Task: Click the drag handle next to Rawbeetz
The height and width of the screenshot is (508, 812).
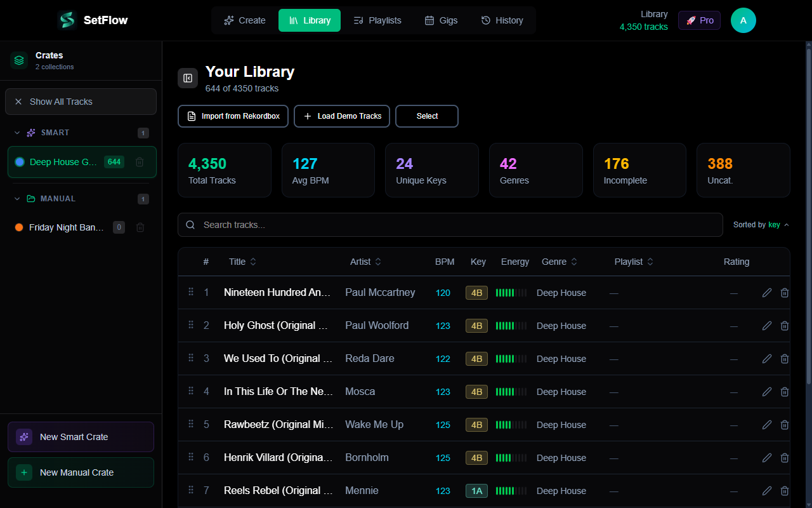Action: point(190,424)
